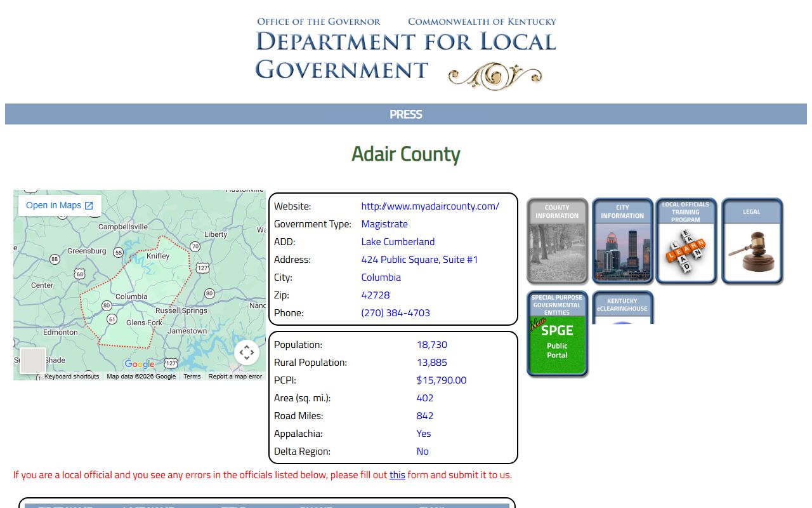812x508 pixels.
Task: Select the Magistrate government type value
Action: (x=384, y=224)
